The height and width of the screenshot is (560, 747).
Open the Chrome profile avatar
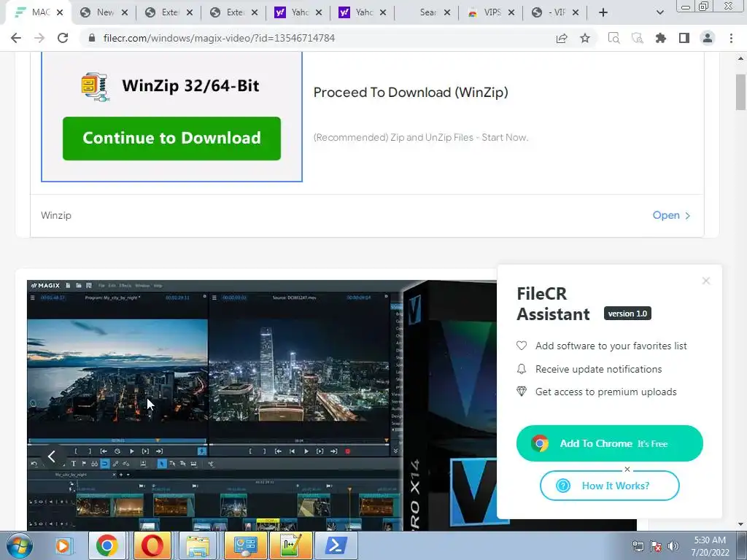[708, 38]
